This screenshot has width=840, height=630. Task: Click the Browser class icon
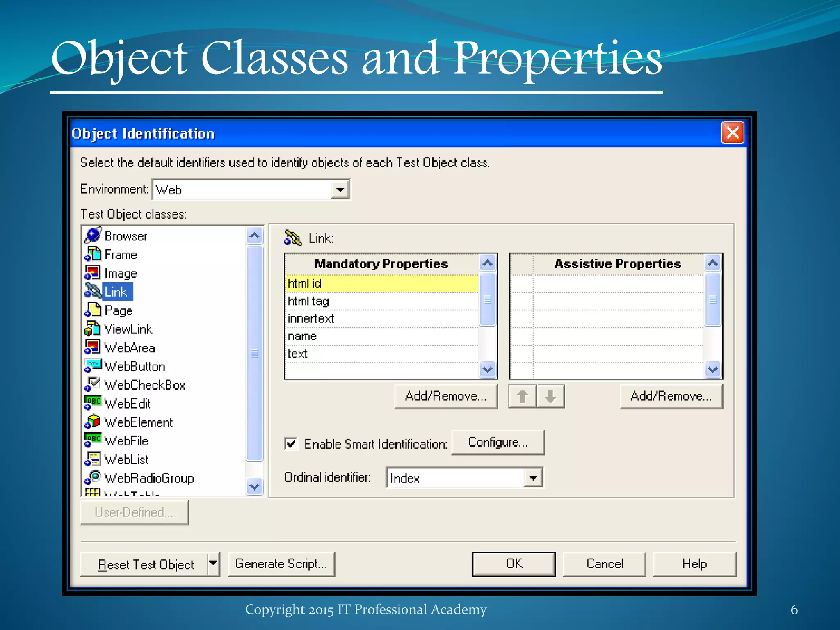tap(93, 235)
